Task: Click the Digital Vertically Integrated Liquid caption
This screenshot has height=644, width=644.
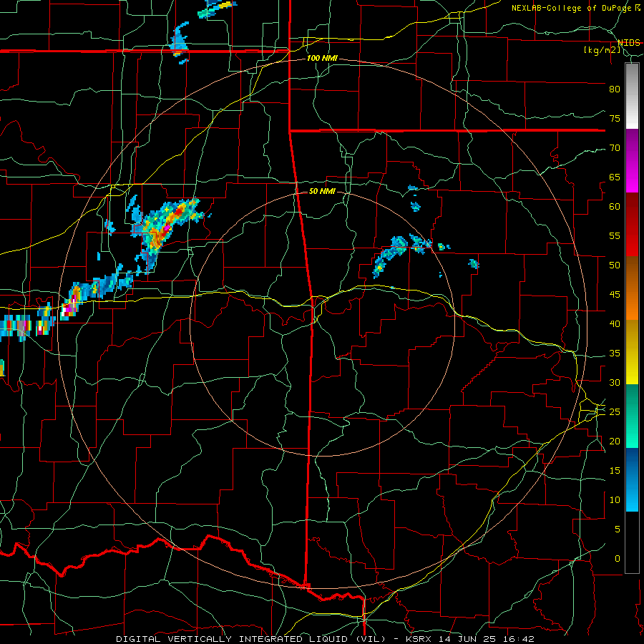Action: tap(250, 639)
